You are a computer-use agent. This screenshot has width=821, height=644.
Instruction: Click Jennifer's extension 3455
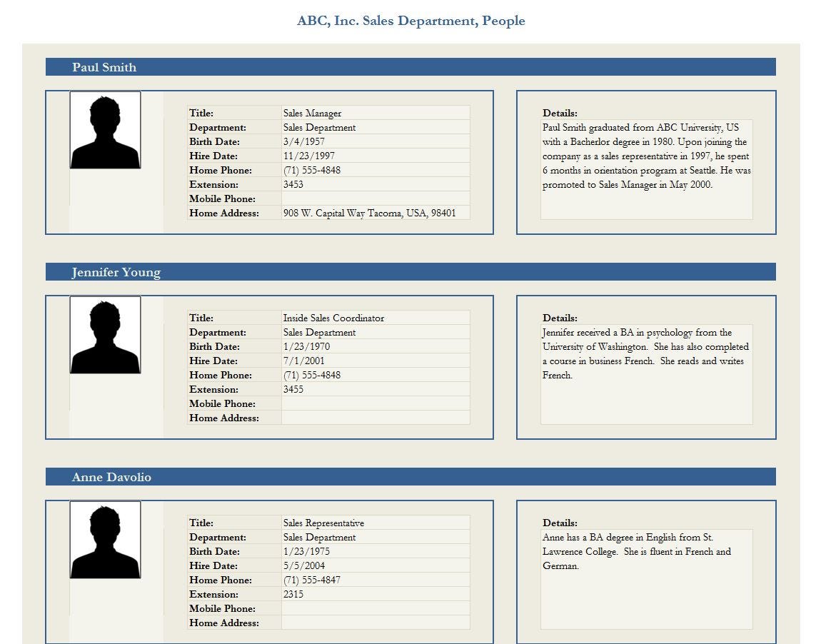293,389
